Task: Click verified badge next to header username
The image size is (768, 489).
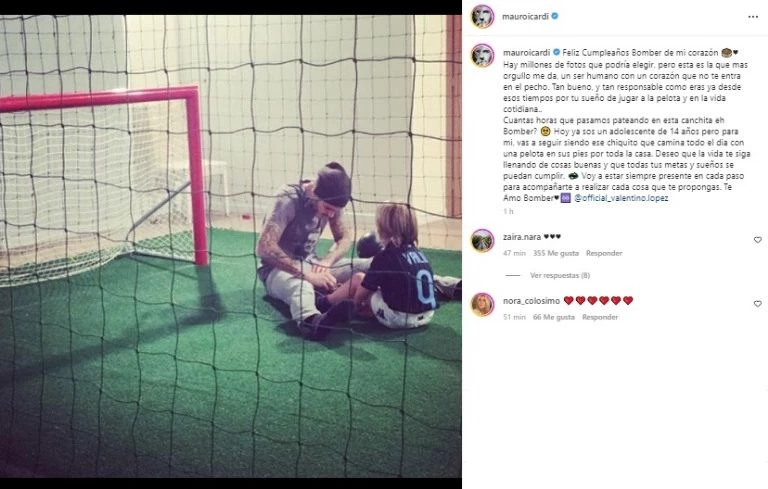Action: [555, 16]
